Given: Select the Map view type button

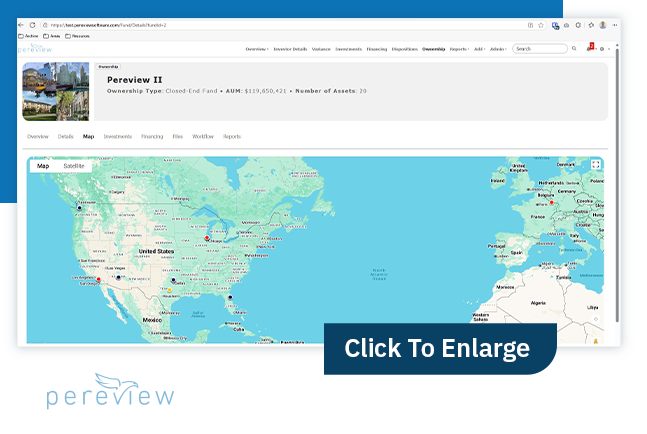Looking at the screenshot, I should pyautogui.click(x=43, y=166).
